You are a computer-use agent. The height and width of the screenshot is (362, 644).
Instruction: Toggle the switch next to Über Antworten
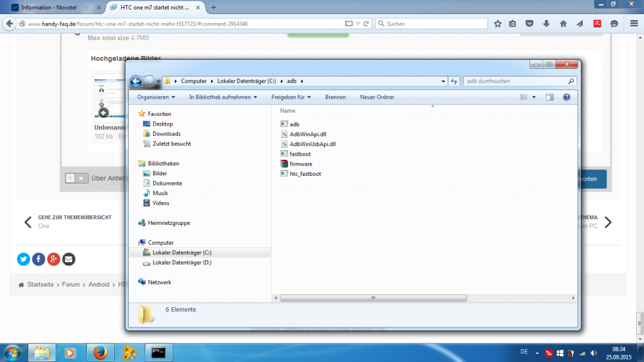pyautogui.click(x=77, y=178)
